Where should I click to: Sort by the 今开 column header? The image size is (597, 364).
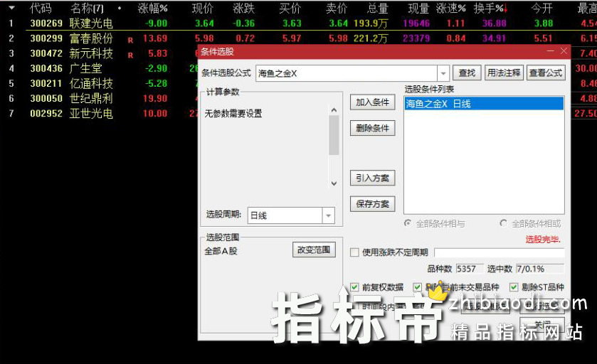541,8
